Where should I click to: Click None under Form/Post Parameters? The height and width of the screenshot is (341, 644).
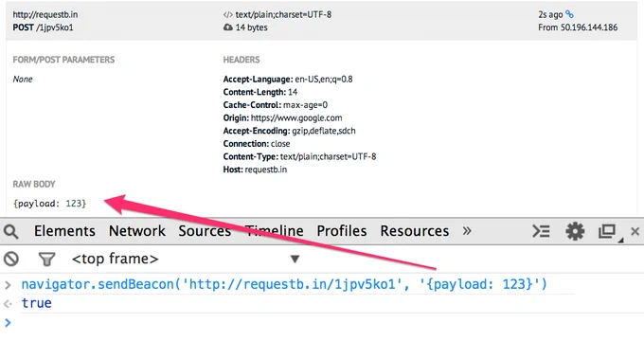point(23,80)
